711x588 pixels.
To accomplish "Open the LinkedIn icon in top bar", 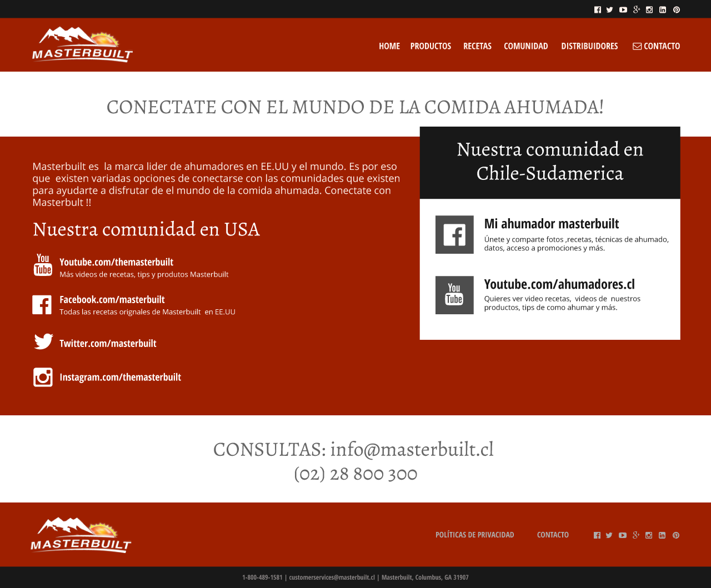I will pyautogui.click(x=663, y=9).
